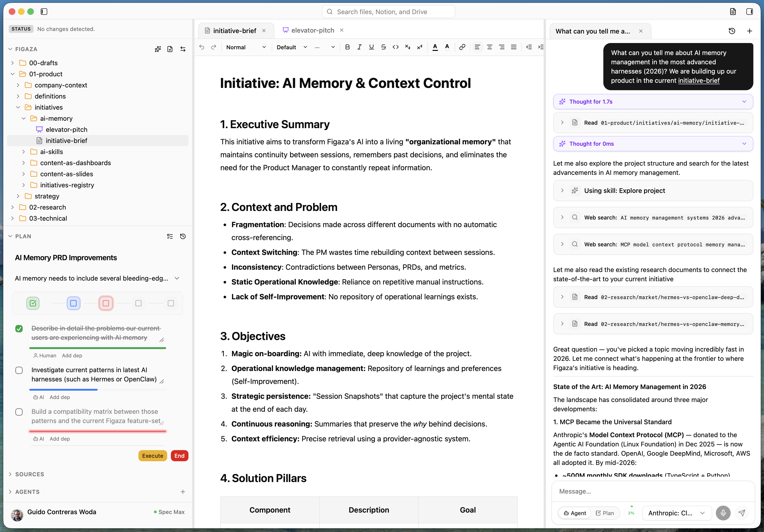Toggle the left sidebar panel icon

pyautogui.click(x=44, y=12)
